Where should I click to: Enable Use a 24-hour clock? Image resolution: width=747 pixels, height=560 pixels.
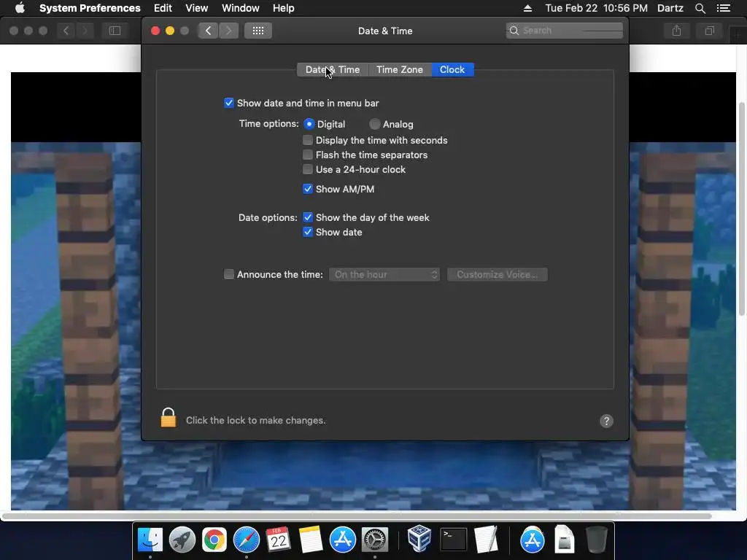pyautogui.click(x=308, y=169)
